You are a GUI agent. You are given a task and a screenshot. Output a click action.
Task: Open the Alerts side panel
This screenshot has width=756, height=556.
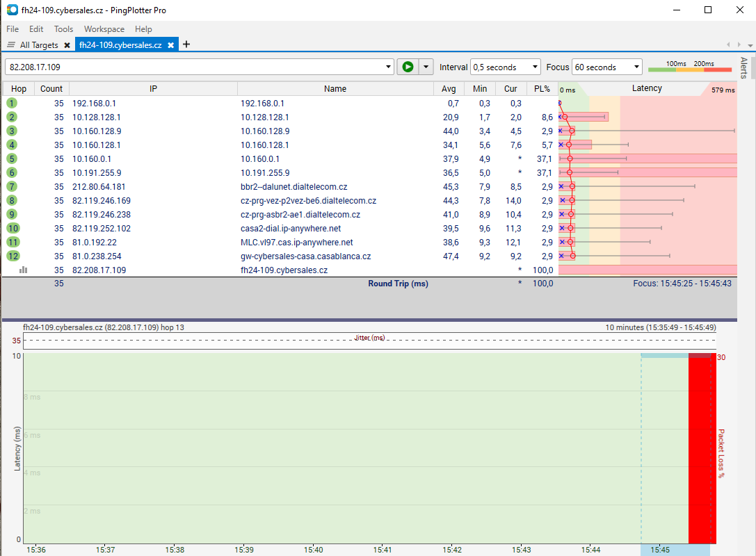pos(743,68)
